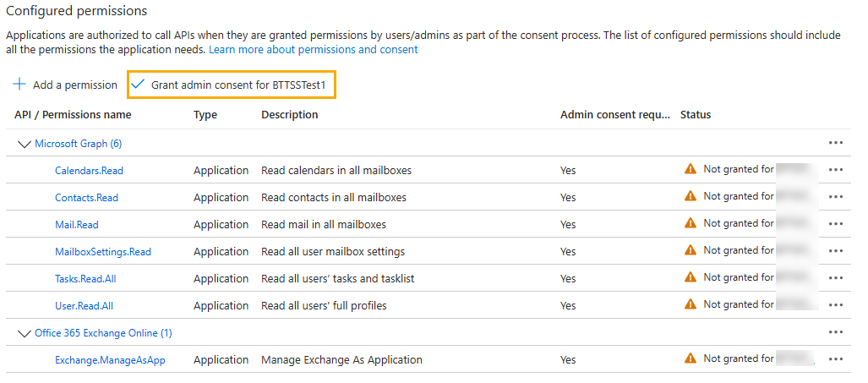
Task: Select 'Read all users' tasks and tasklist' text
Action: pyautogui.click(x=338, y=278)
